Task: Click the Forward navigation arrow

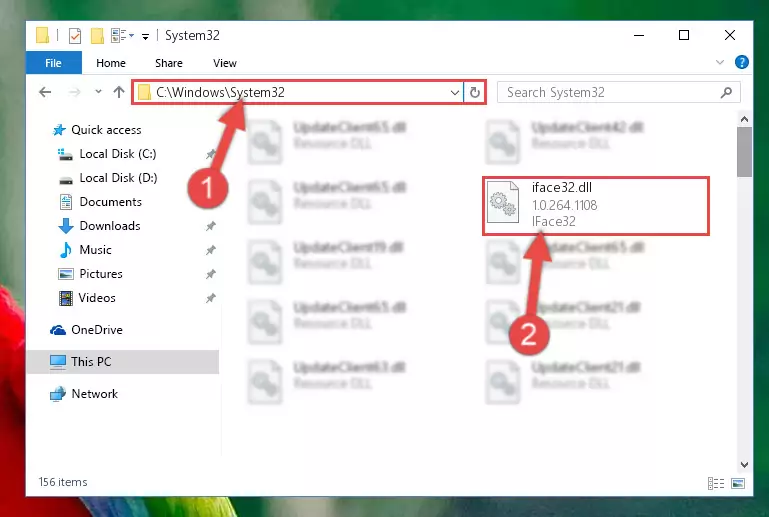Action: [75, 92]
